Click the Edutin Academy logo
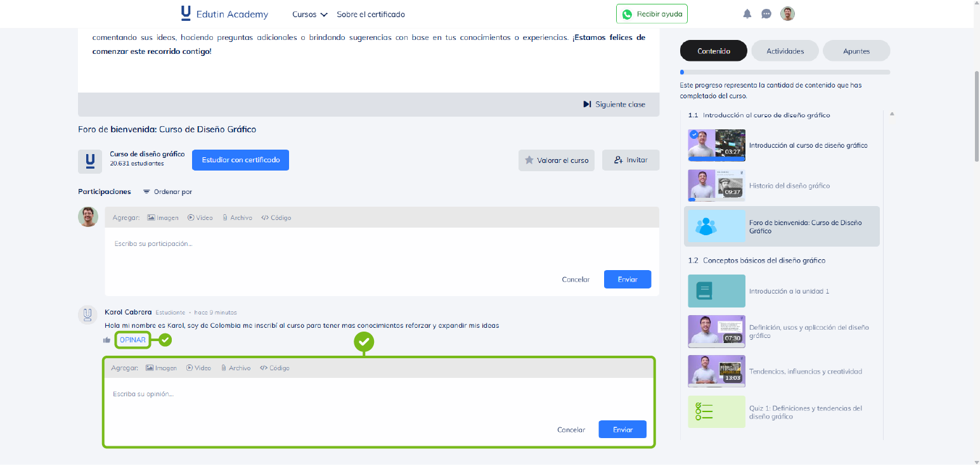This screenshot has height=466, width=980. point(224,14)
